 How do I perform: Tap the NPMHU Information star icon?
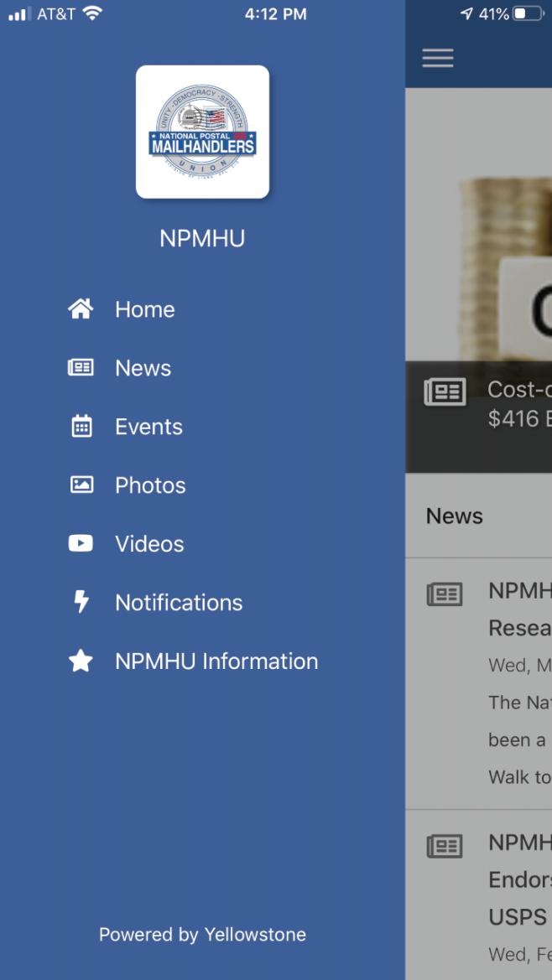click(81, 661)
